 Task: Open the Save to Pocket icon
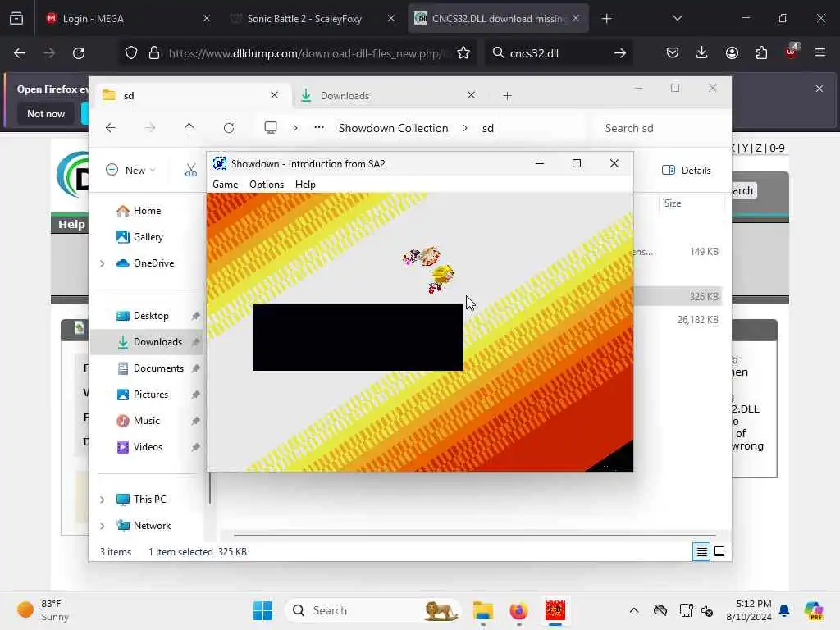pyautogui.click(x=673, y=53)
